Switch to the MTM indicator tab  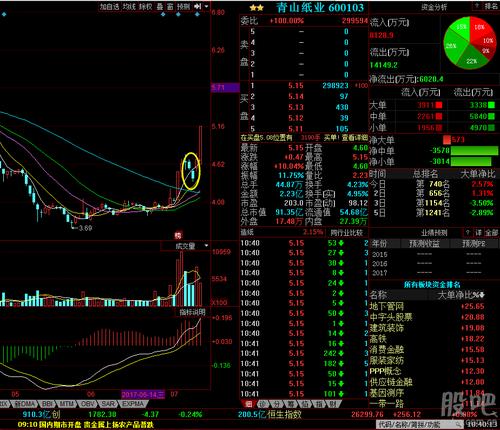point(67,404)
